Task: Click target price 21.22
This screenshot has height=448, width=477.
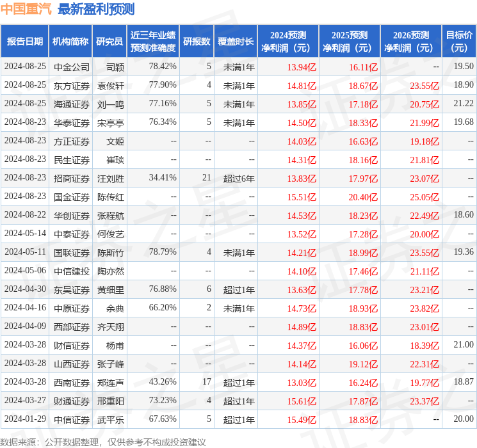Action: 464,103
